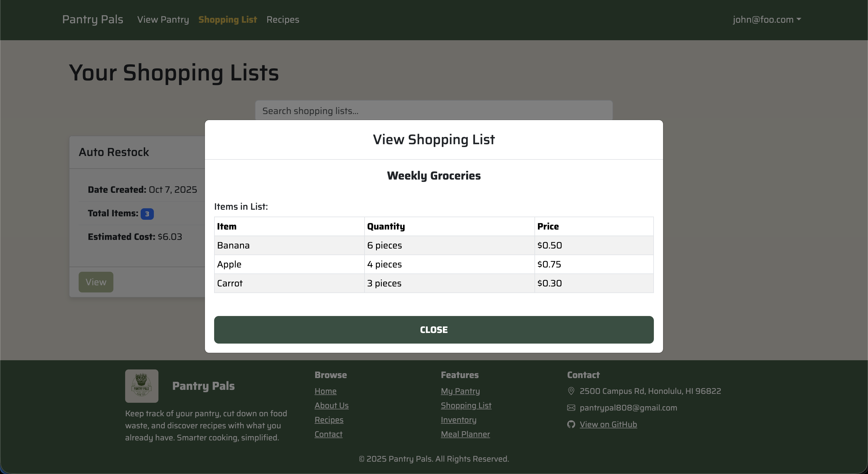868x474 pixels.
Task: Open the Meal Planner link
Action: click(465, 434)
